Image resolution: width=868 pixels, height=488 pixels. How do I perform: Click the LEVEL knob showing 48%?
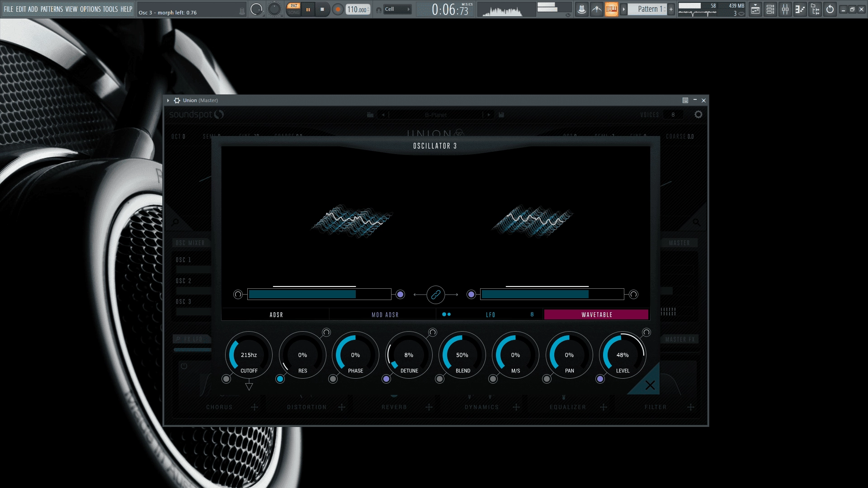click(623, 355)
